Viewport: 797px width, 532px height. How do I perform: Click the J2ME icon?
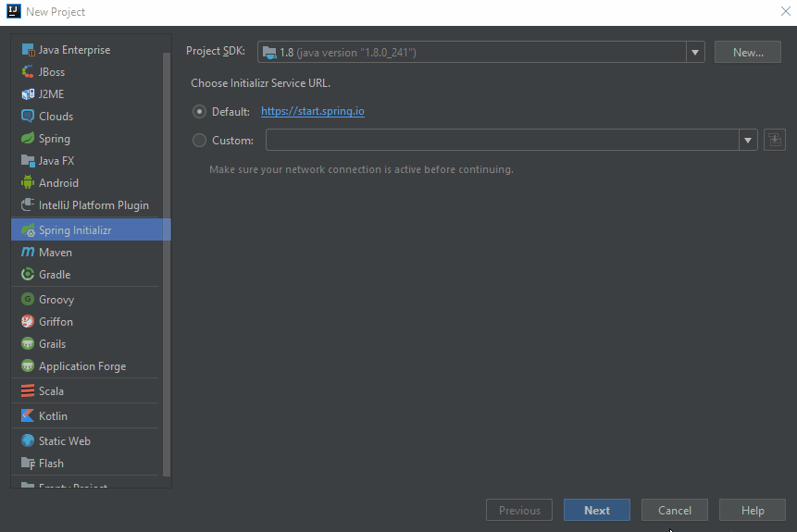[28, 94]
